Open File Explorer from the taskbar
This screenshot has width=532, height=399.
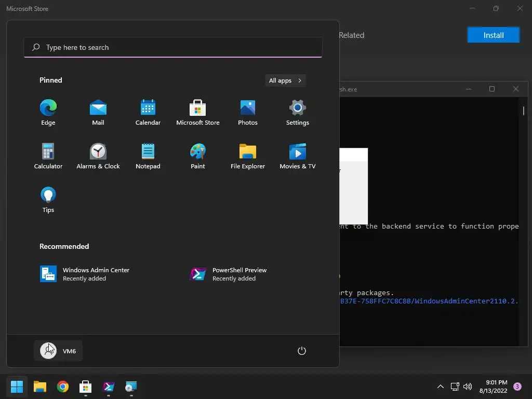click(x=39, y=387)
